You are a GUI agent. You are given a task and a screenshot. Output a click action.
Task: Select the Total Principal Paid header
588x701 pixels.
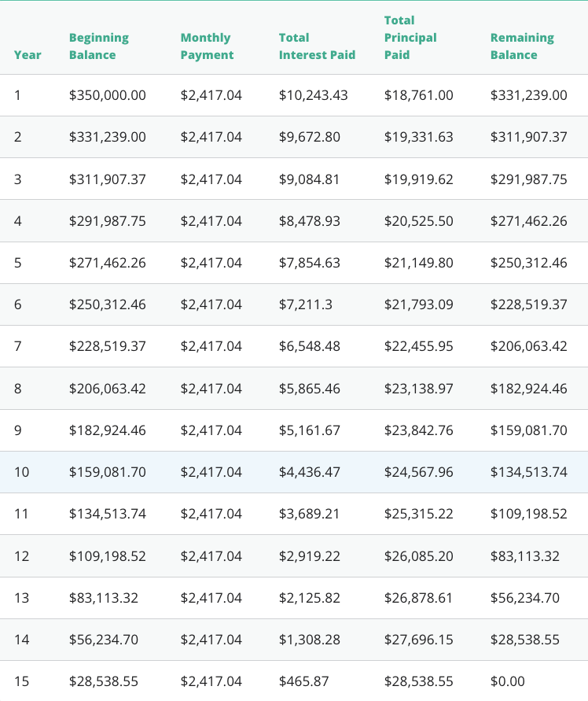(x=410, y=38)
